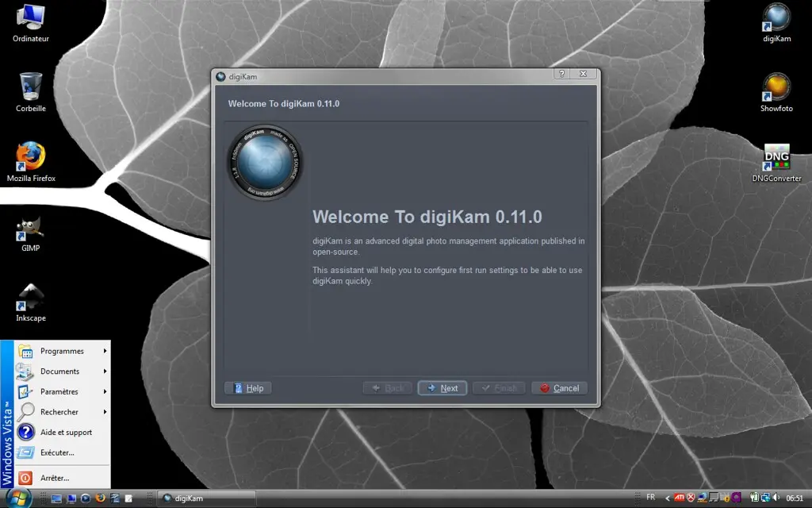Choose Exécuter... from the Start menu
This screenshot has height=508, width=812.
pyautogui.click(x=57, y=452)
